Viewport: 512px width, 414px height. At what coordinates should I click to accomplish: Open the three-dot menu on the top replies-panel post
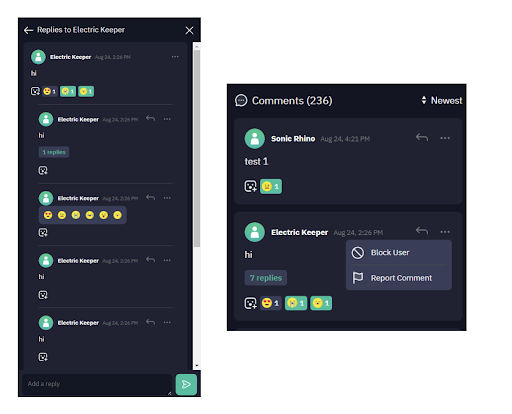pos(175,57)
